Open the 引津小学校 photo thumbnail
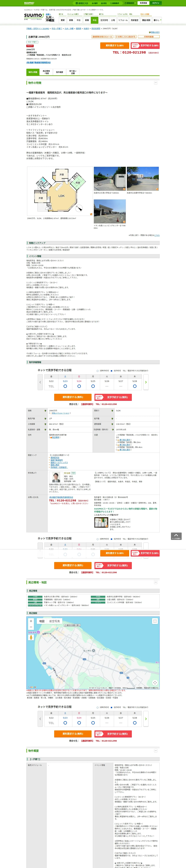This screenshot has height=868, width=186. pos(110,179)
